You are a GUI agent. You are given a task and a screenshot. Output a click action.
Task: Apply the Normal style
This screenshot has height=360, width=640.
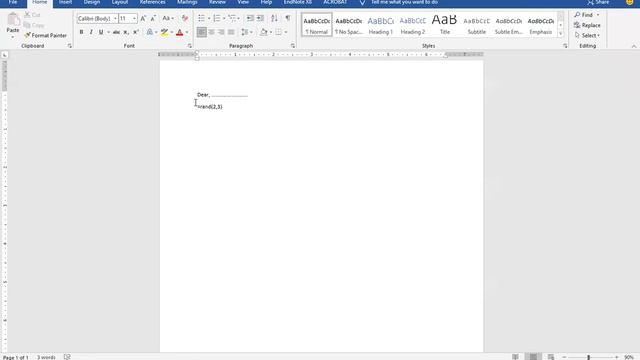pos(317,25)
